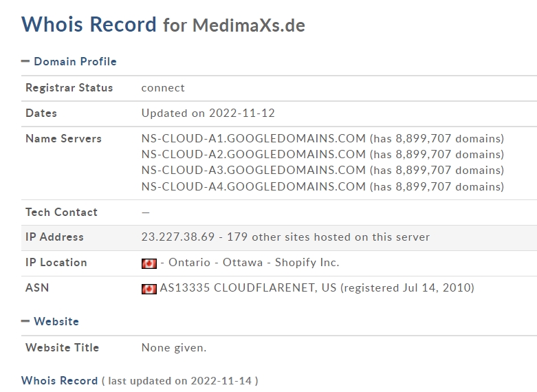
Task: Click IP address 23.227.38.69
Action: (178, 237)
